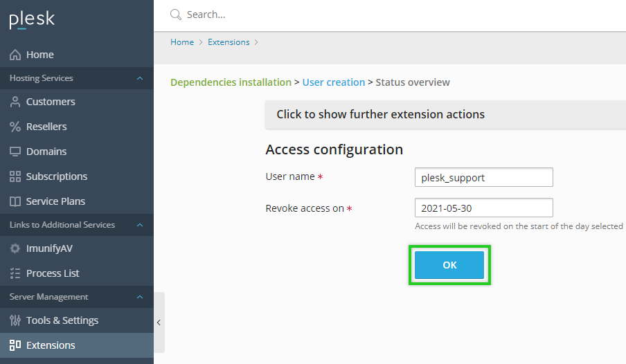This screenshot has width=626, height=364.
Task: Expand further extension actions panel
Action: (x=380, y=114)
